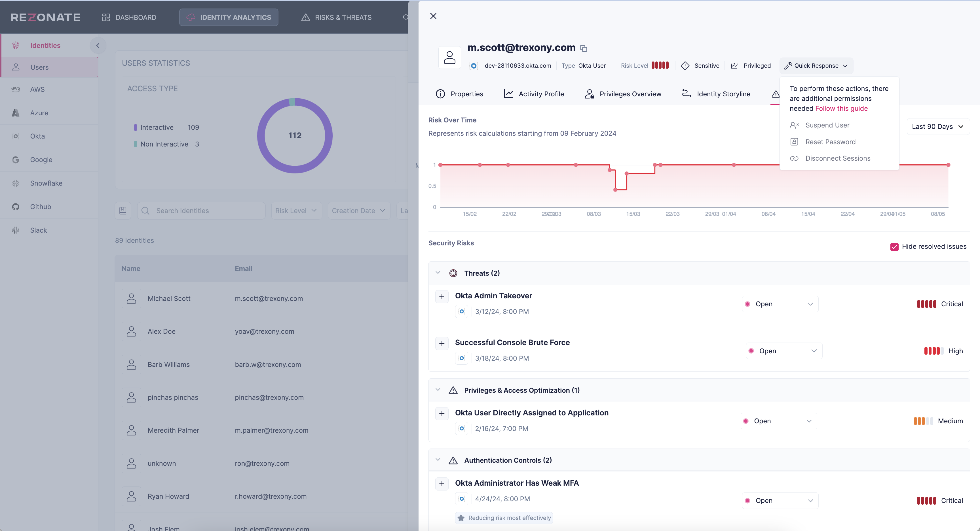Viewport: 980px width, 531px height.
Task: Select the Suspend User quick action
Action: pyautogui.click(x=827, y=125)
